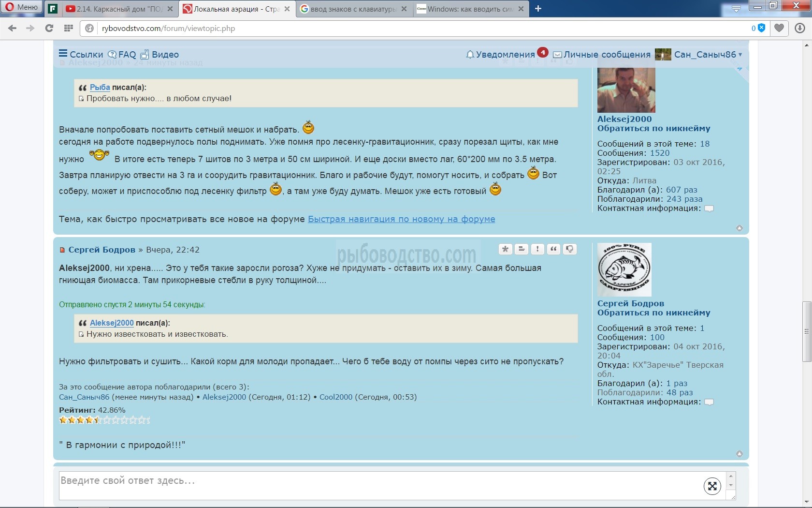Open Уведомления notifications

(500, 54)
